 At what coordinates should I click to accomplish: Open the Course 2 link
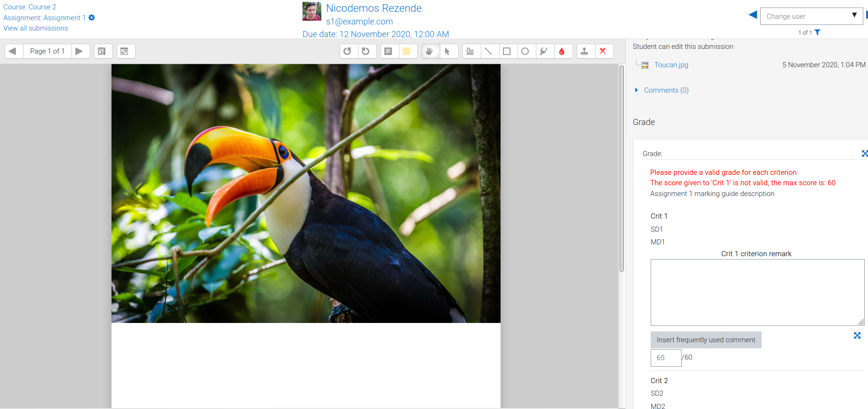pos(30,7)
